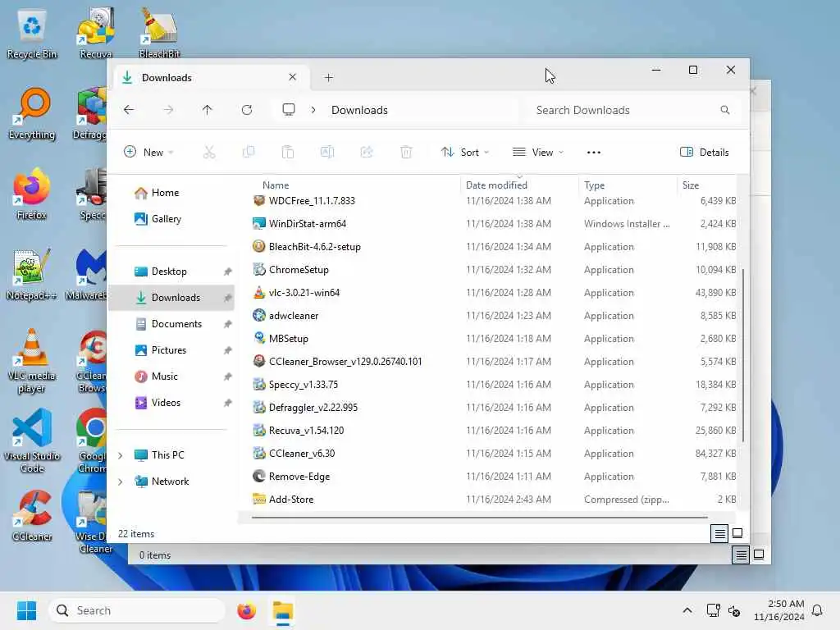Click File Explorer on the taskbar

282,610
